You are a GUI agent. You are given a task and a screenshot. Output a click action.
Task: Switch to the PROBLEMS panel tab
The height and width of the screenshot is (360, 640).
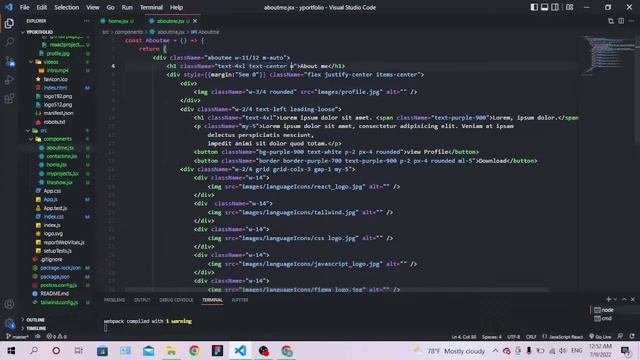coord(114,300)
